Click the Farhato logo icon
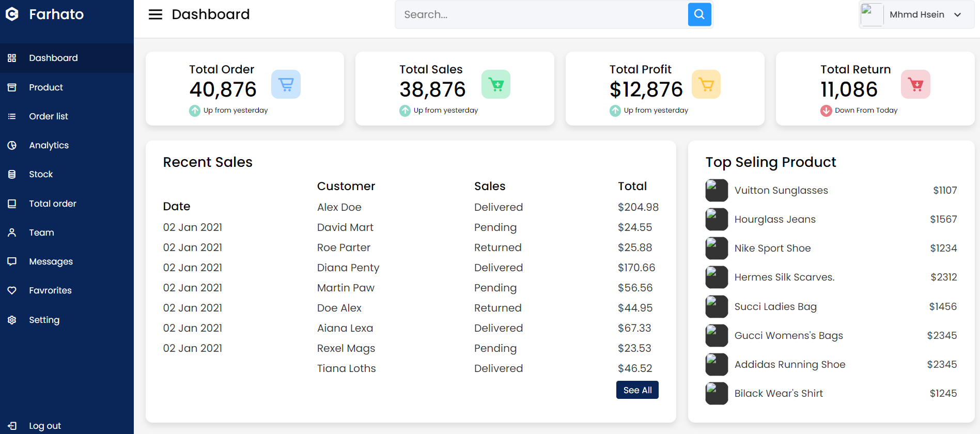Image resolution: width=980 pixels, height=434 pixels. pos(12,14)
